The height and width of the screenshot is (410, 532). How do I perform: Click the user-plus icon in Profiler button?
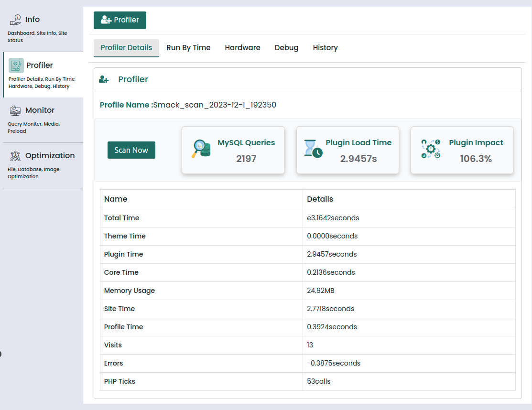pyautogui.click(x=106, y=20)
